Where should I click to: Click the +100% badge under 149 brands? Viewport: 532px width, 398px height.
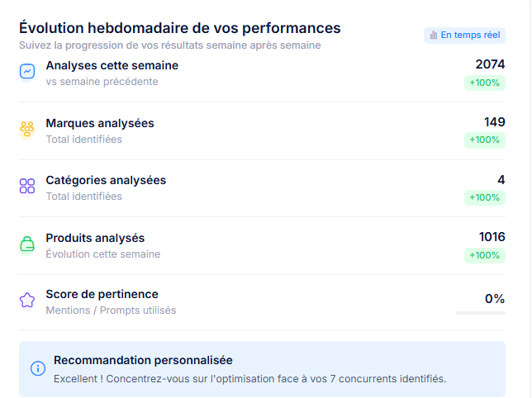484,140
